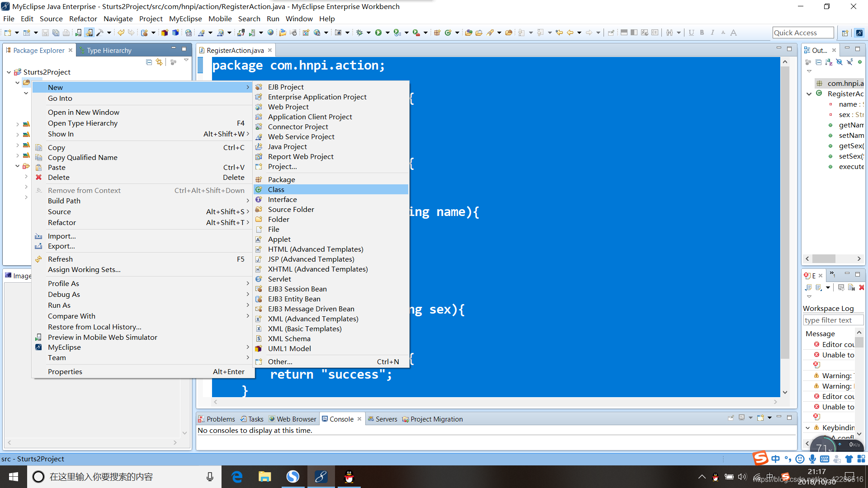Screen dimensions: 868x488
Task: Click the editor vertical scrollbar thumb
Action: click(x=785, y=212)
